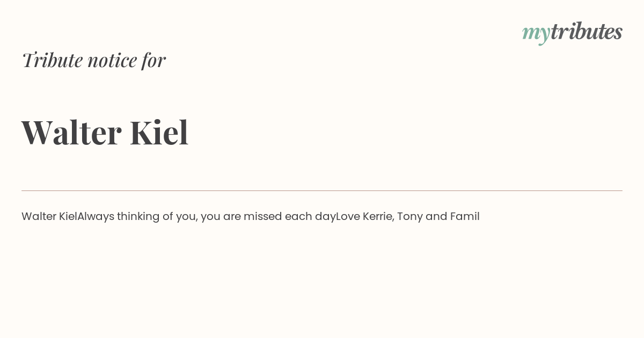Click the tribute message paragraph
644x338 pixels.
coord(251,217)
